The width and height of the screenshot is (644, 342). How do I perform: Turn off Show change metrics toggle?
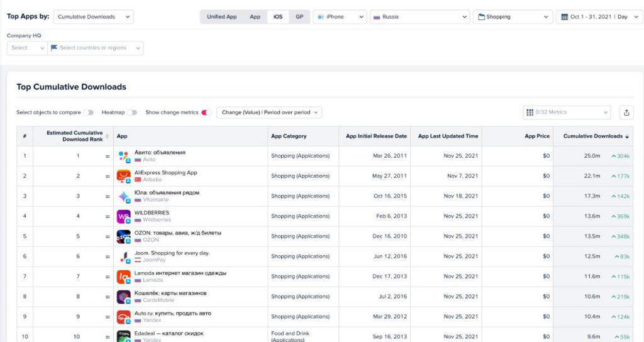(206, 113)
